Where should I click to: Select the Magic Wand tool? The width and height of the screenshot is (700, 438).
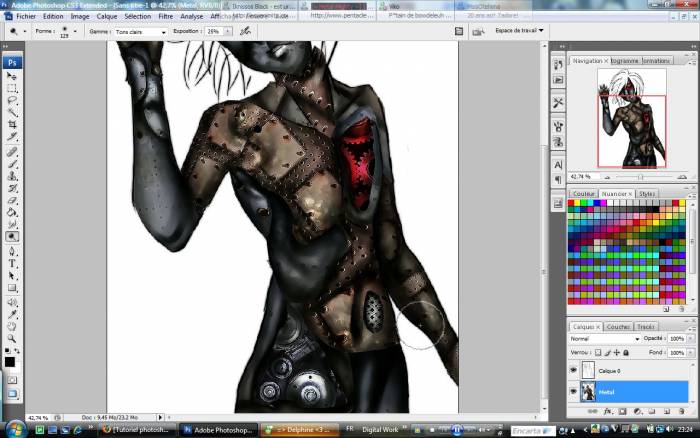coord(12,113)
